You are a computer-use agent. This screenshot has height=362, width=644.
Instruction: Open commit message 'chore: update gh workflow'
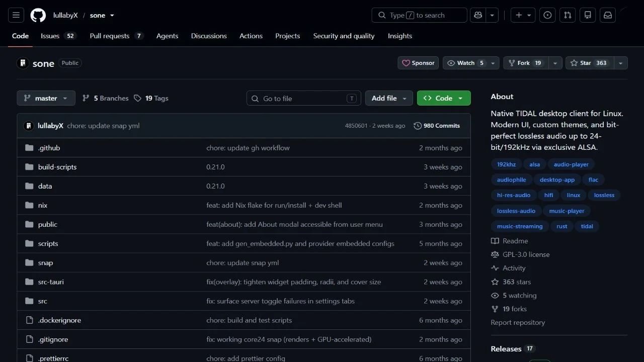[248, 148]
